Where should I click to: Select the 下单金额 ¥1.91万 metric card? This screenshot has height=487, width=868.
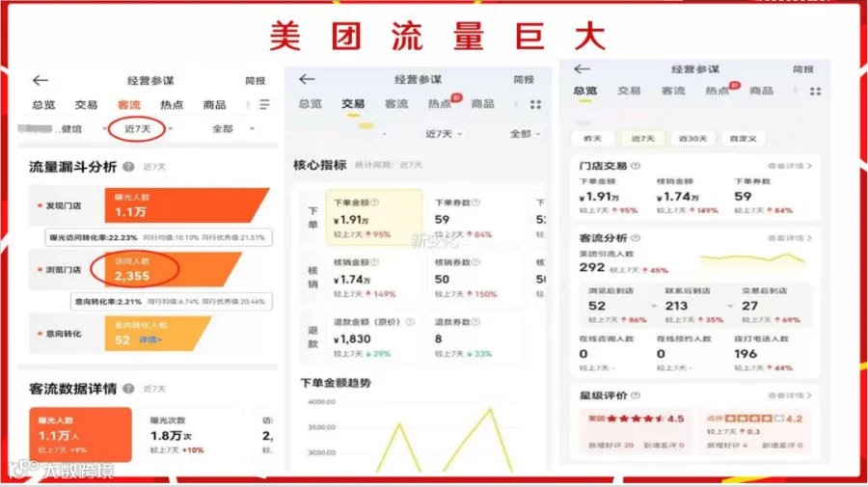pyautogui.click(x=374, y=217)
